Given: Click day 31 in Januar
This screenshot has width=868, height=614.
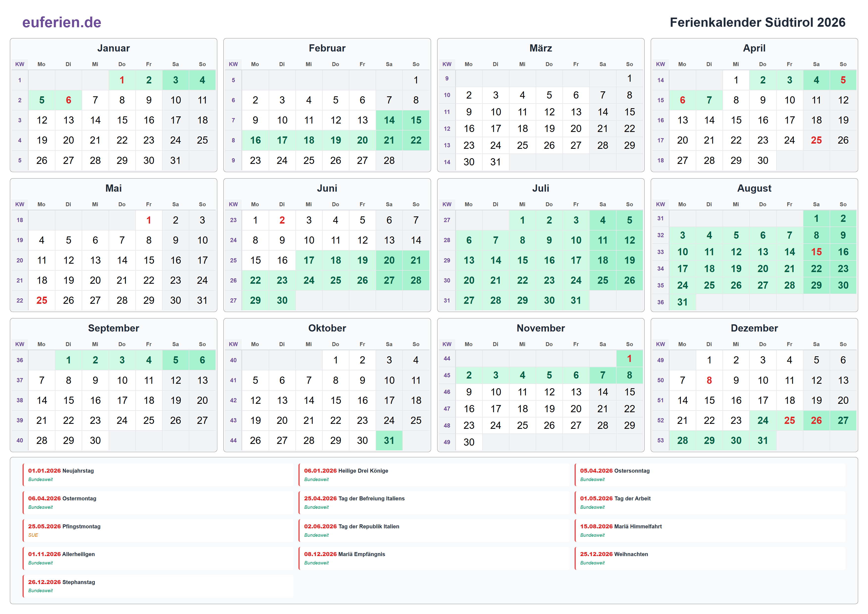Looking at the screenshot, I should 175,160.
